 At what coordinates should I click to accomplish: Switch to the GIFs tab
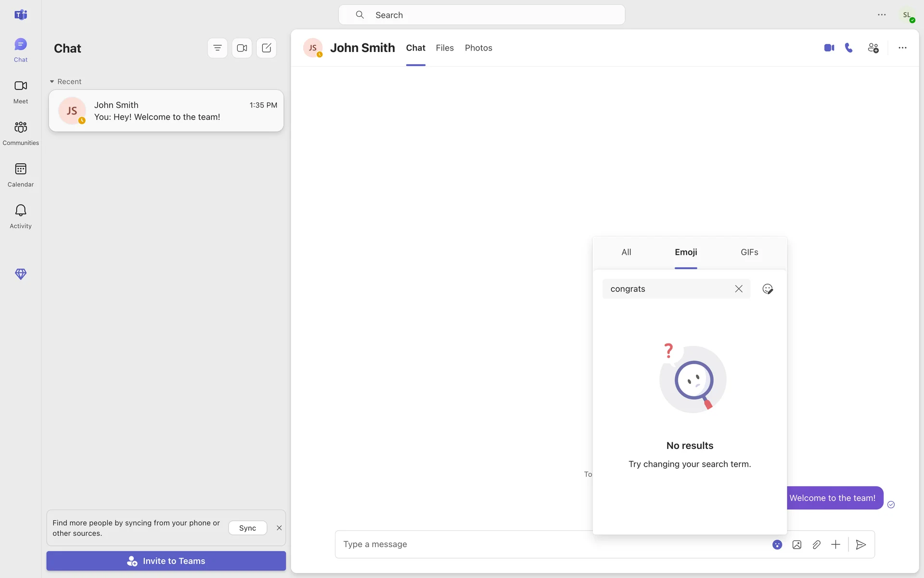pyautogui.click(x=749, y=252)
